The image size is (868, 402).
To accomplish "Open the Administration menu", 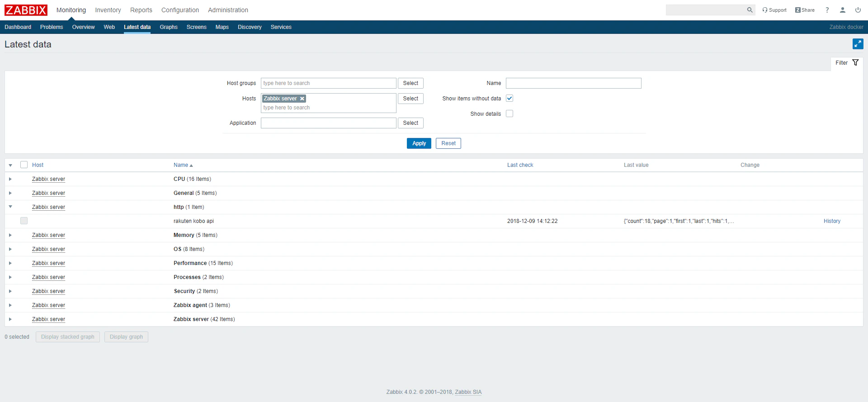I will point(228,10).
